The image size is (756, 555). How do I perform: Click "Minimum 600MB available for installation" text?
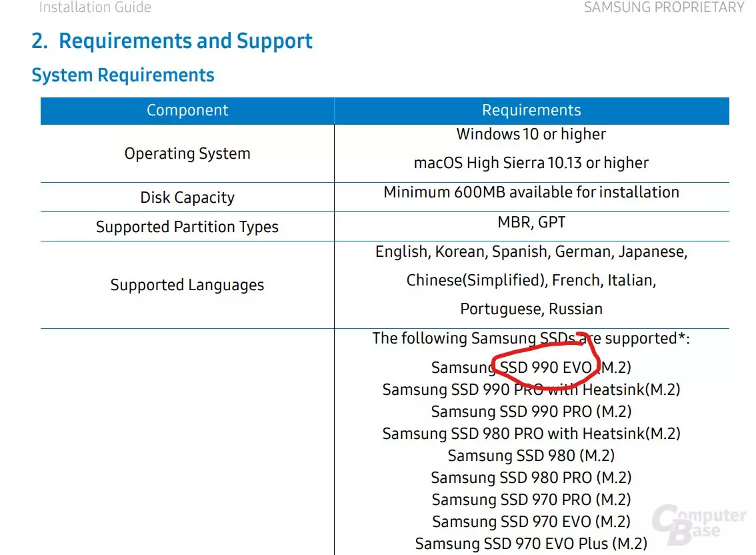[531, 193]
